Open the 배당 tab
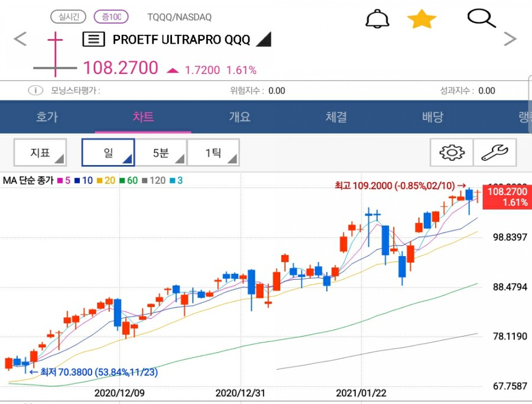The image size is (532, 404). [433, 117]
